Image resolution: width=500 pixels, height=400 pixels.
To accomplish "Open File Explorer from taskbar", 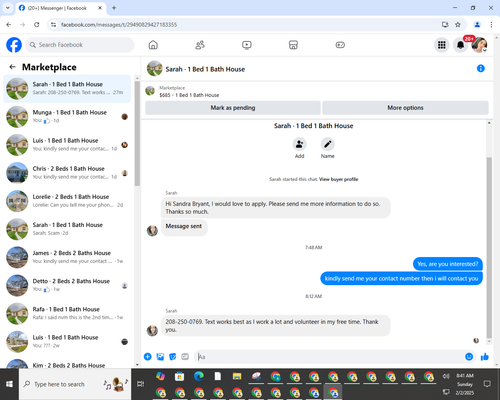I will 237,376.
